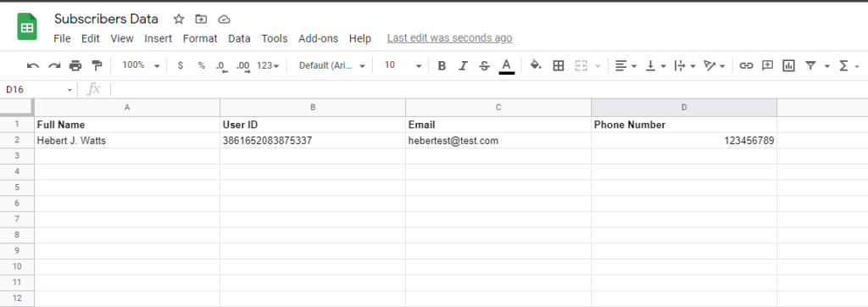Select column A header
The height and width of the screenshot is (307, 868).
(127, 108)
